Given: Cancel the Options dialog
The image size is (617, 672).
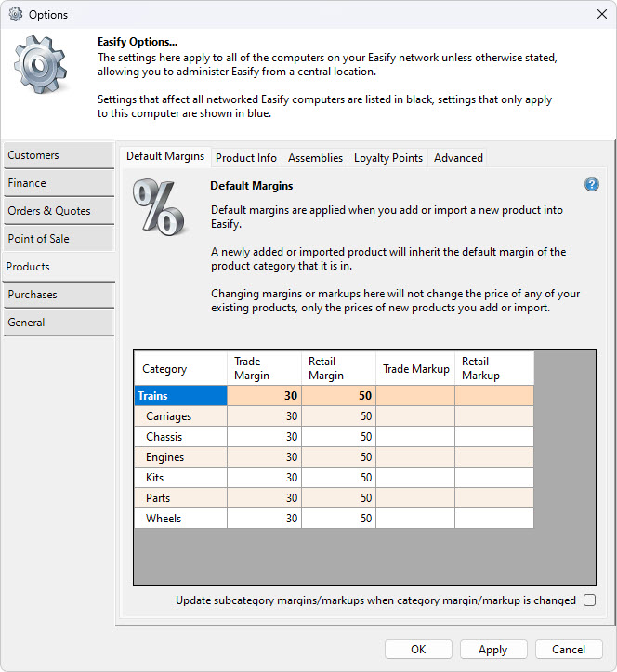Looking at the screenshot, I should tap(569, 650).
